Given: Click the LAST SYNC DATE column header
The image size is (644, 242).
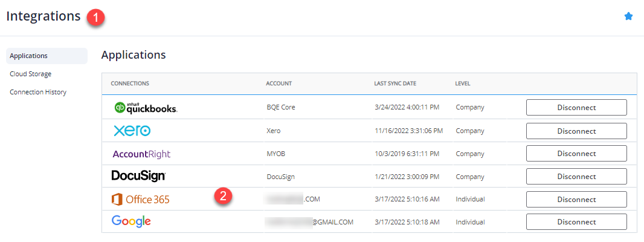Looking at the screenshot, I should point(395,83).
